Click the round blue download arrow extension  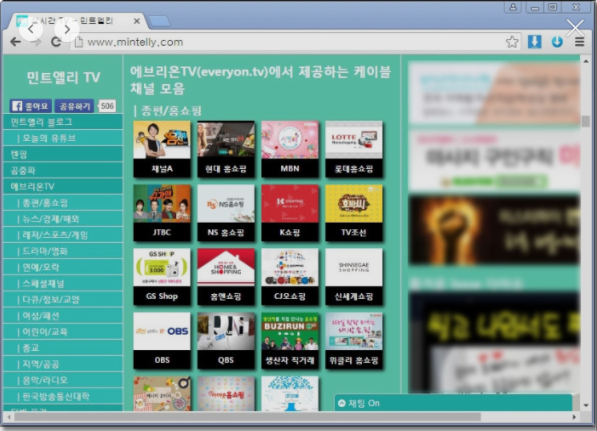click(557, 42)
